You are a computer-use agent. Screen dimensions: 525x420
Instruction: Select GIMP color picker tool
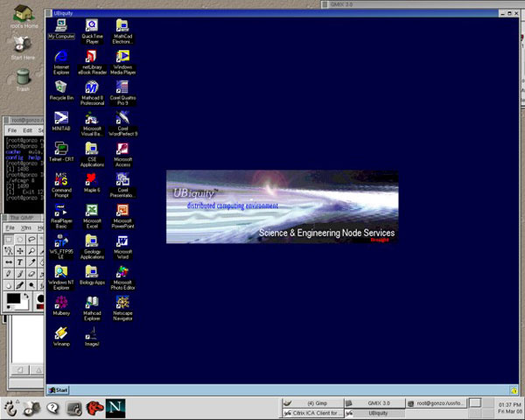tap(31, 262)
